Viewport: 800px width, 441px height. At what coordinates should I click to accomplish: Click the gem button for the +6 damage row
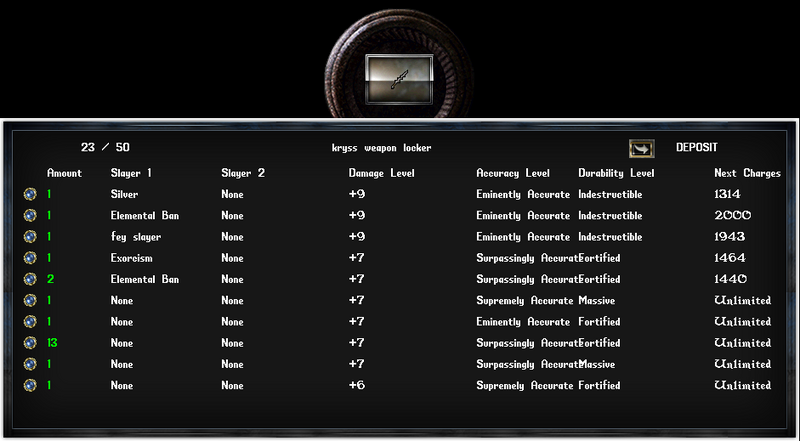pyautogui.click(x=30, y=385)
